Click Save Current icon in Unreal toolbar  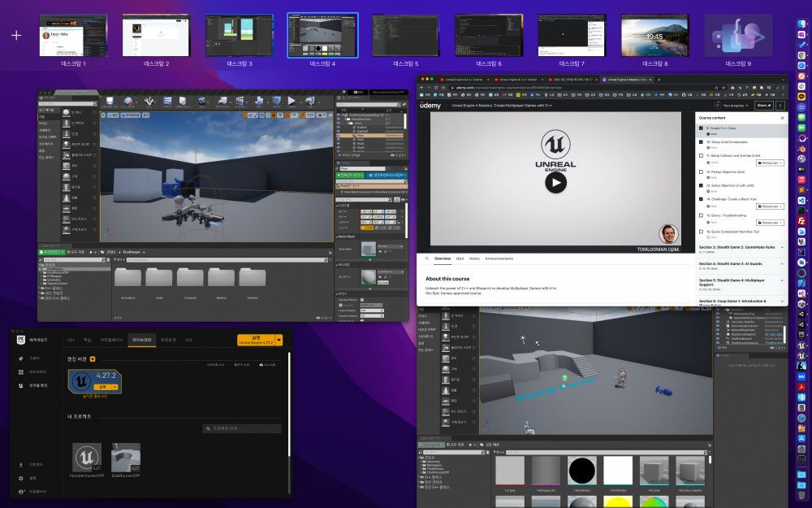(110, 101)
